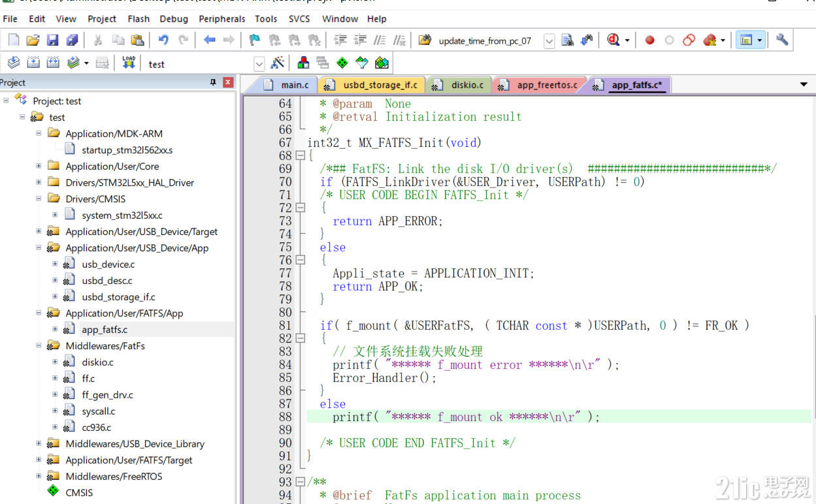Open the Flash menu
The height and width of the screenshot is (504, 816).
click(139, 19)
